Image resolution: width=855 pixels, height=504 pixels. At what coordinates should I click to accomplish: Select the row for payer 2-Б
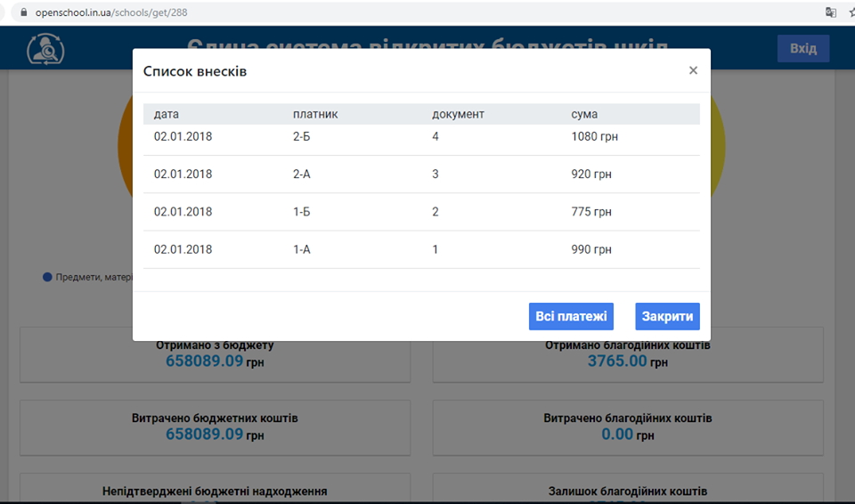[421, 137]
